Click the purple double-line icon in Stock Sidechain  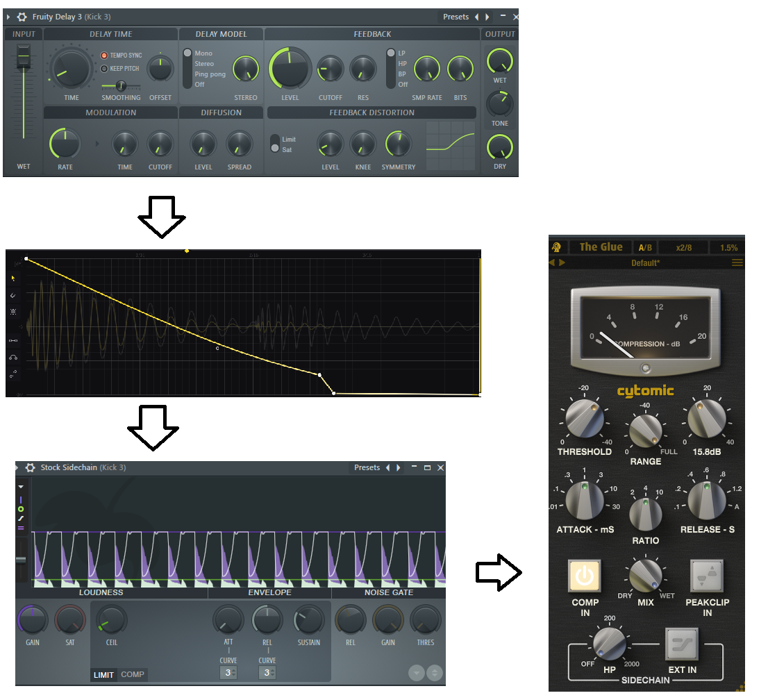pos(21,528)
